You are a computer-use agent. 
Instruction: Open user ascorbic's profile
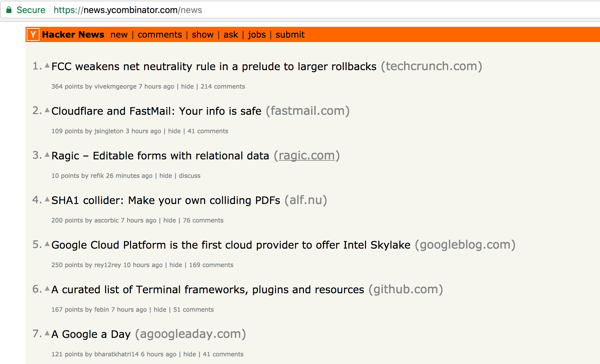point(106,220)
